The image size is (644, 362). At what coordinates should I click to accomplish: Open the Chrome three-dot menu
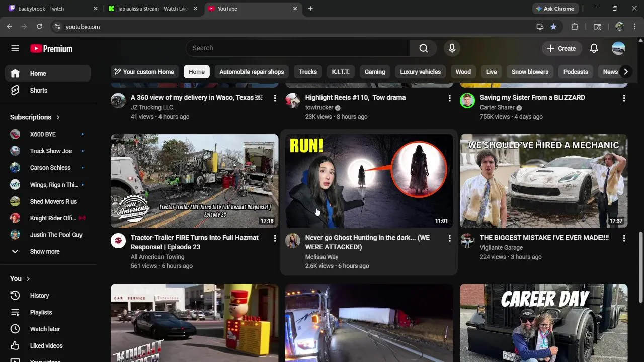click(635, 27)
